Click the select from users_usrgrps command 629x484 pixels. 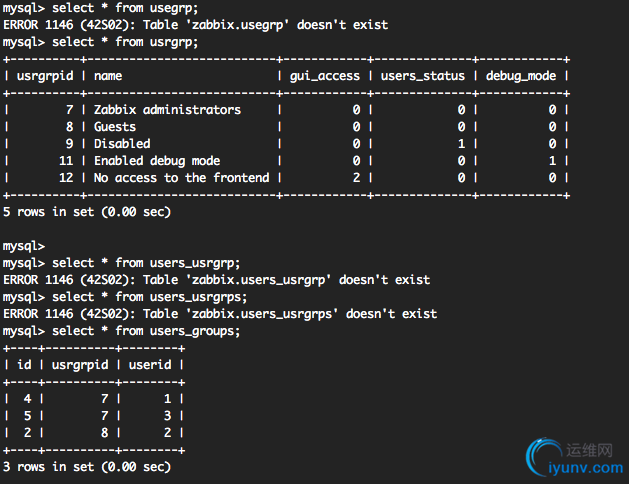click(x=125, y=297)
